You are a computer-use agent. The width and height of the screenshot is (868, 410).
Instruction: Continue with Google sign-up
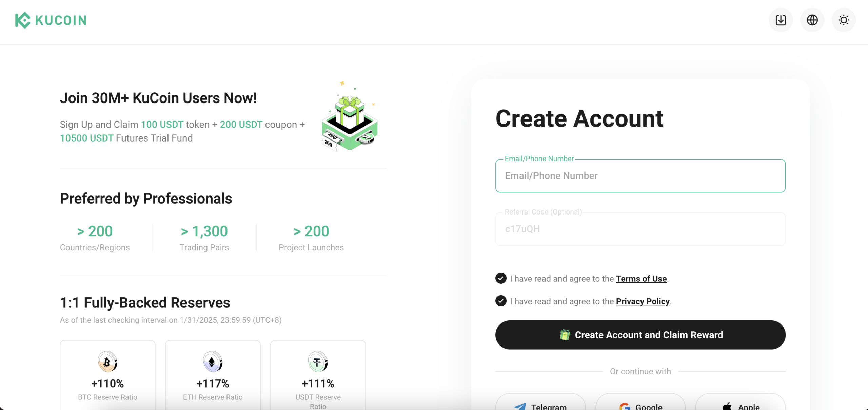click(640, 404)
